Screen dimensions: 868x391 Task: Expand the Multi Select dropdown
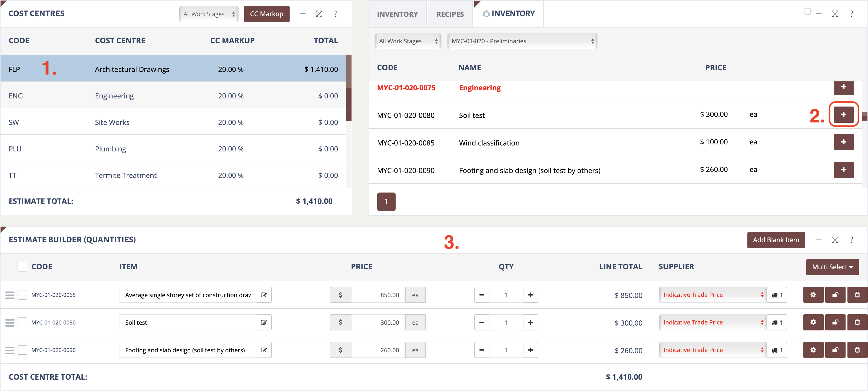tap(832, 267)
